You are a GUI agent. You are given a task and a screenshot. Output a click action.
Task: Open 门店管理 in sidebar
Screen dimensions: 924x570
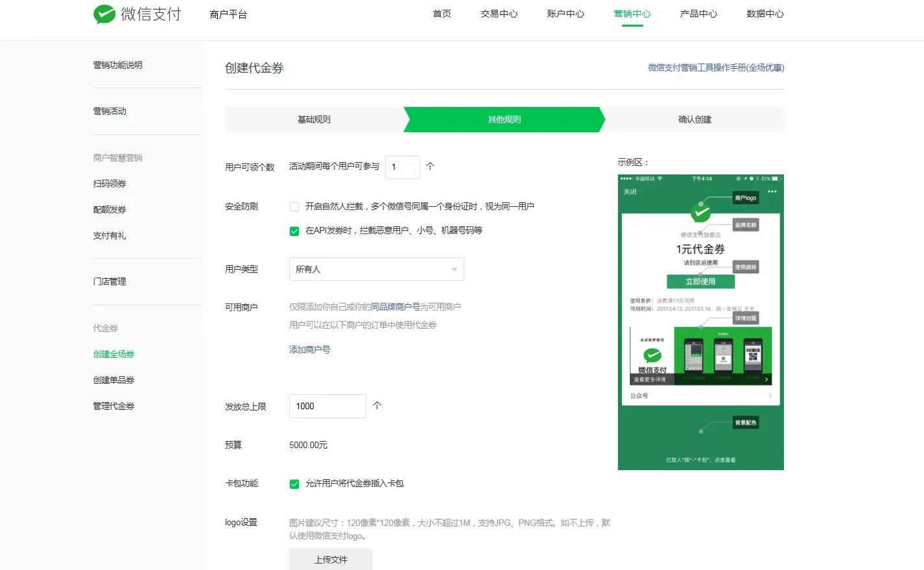pos(110,281)
